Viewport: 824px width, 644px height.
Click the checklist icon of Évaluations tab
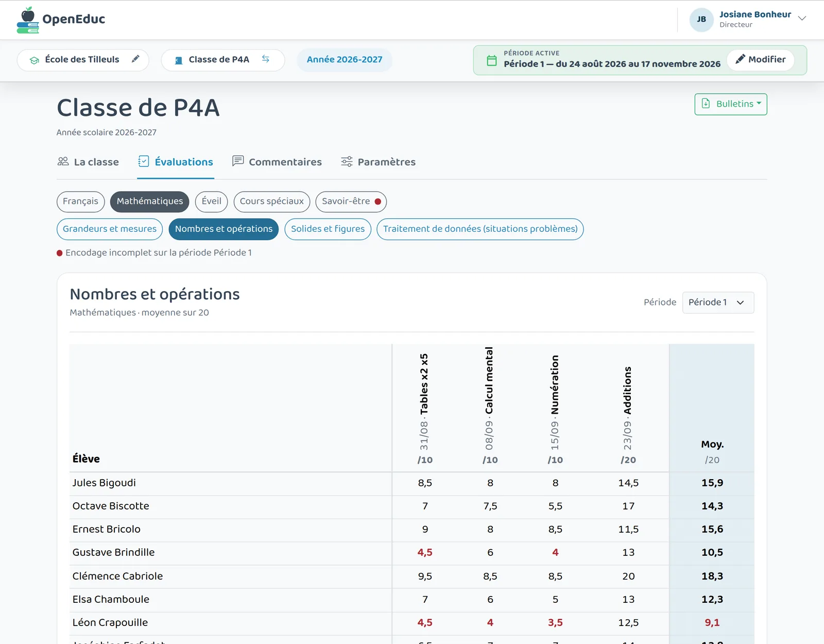[x=144, y=162]
